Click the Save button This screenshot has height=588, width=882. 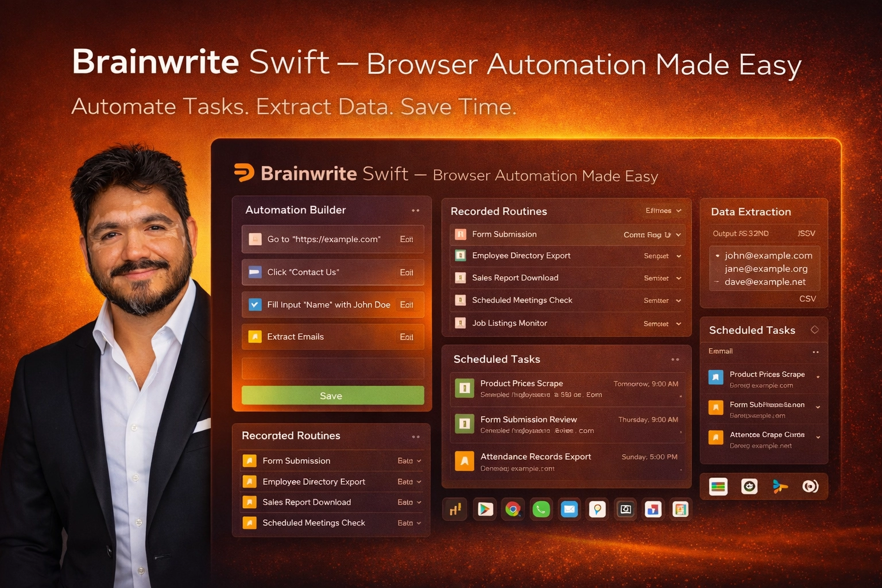(332, 395)
